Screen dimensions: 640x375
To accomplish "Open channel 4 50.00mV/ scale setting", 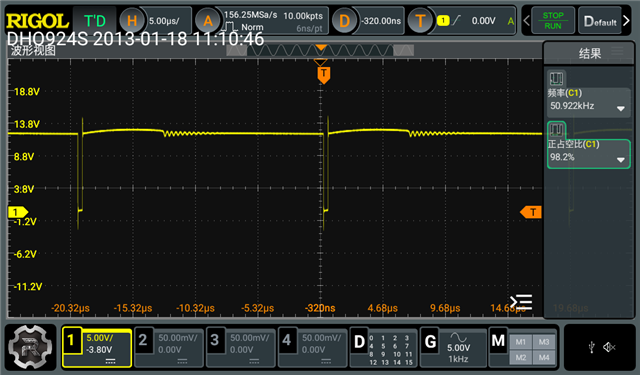I will click(x=321, y=338).
